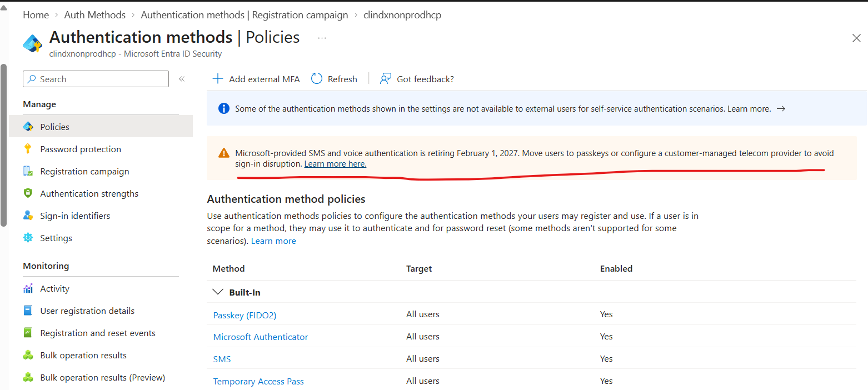
Task: Collapse the Built-In methods group
Action: pyautogui.click(x=217, y=292)
